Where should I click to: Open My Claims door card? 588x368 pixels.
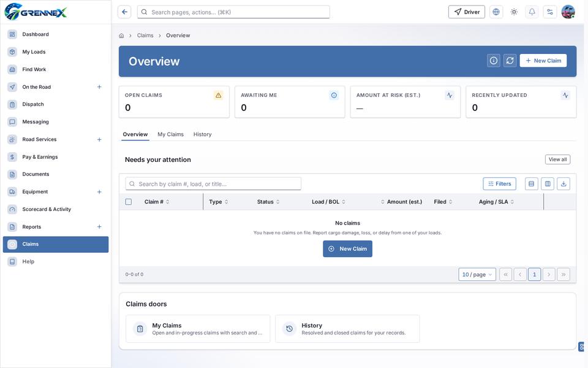click(198, 329)
